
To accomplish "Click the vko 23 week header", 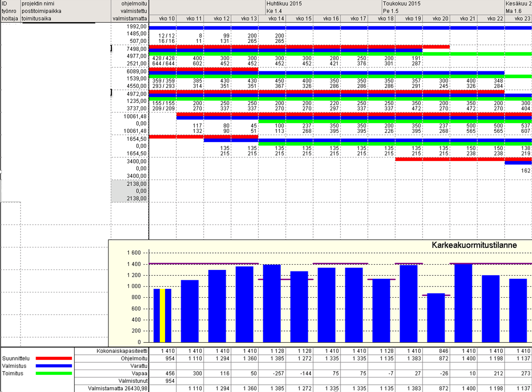I will pyautogui.click(x=518, y=19).
